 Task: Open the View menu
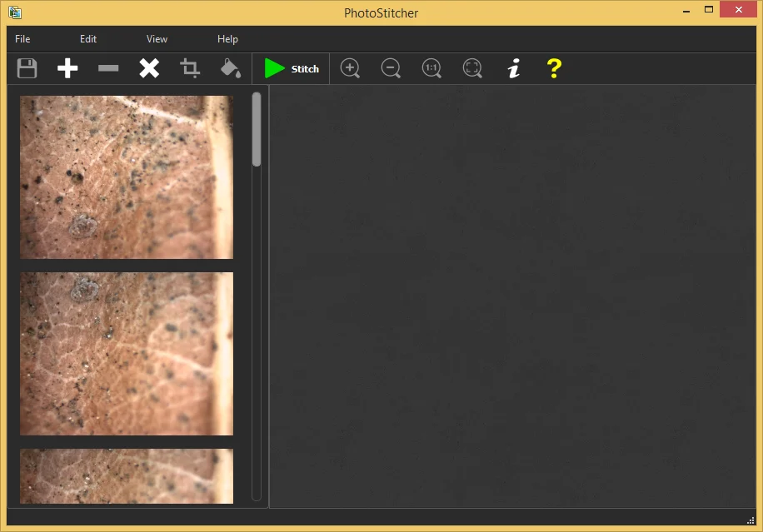click(x=157, y=39)
